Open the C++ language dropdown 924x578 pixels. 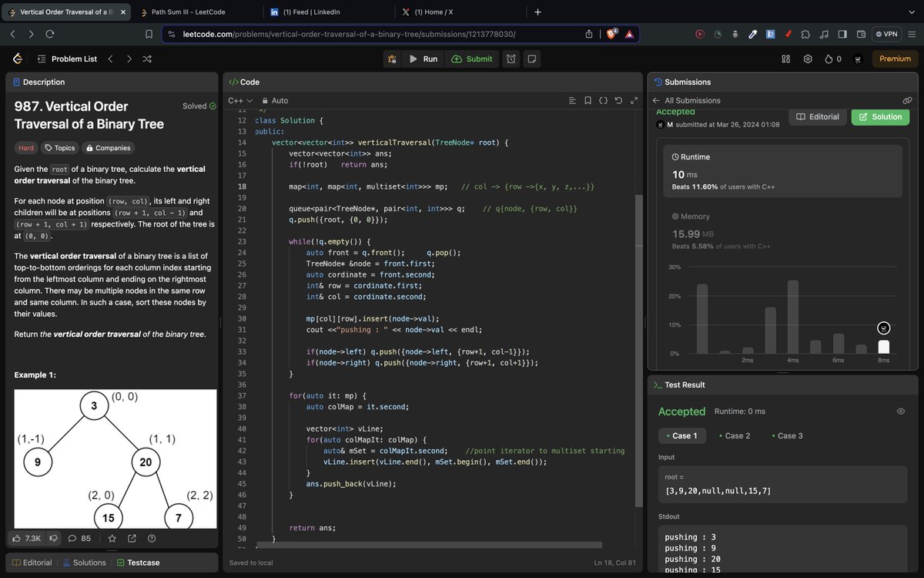[239, 100]
